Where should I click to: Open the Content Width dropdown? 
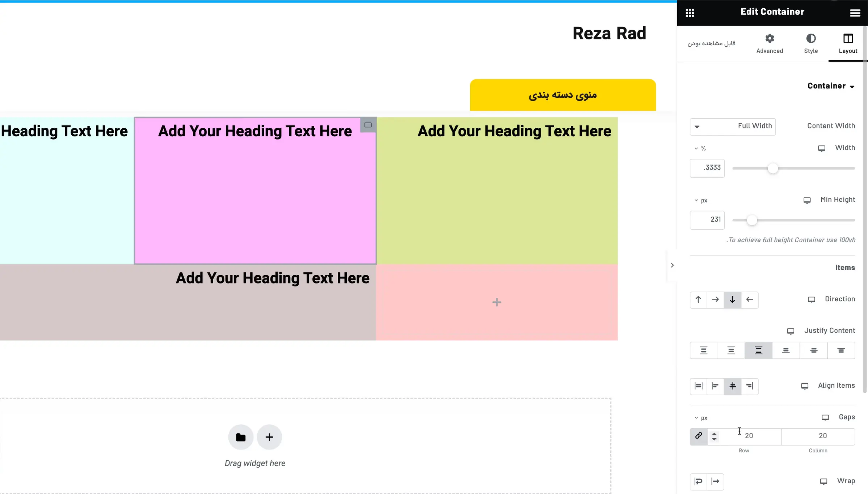point(733,127)
